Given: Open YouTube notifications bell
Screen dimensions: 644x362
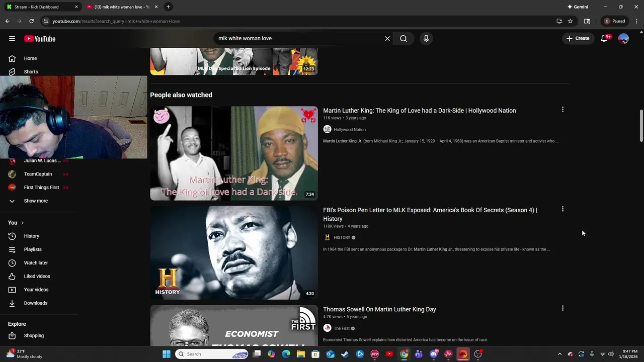Looking at the screenshot, I should pos(605,39).
